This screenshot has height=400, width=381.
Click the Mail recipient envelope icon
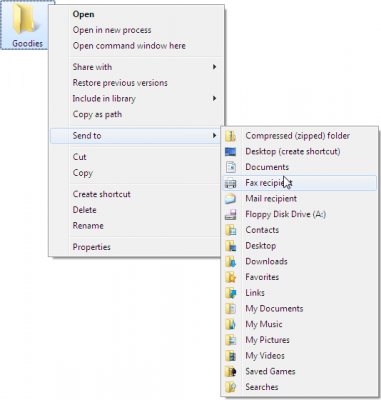[230, 199]
